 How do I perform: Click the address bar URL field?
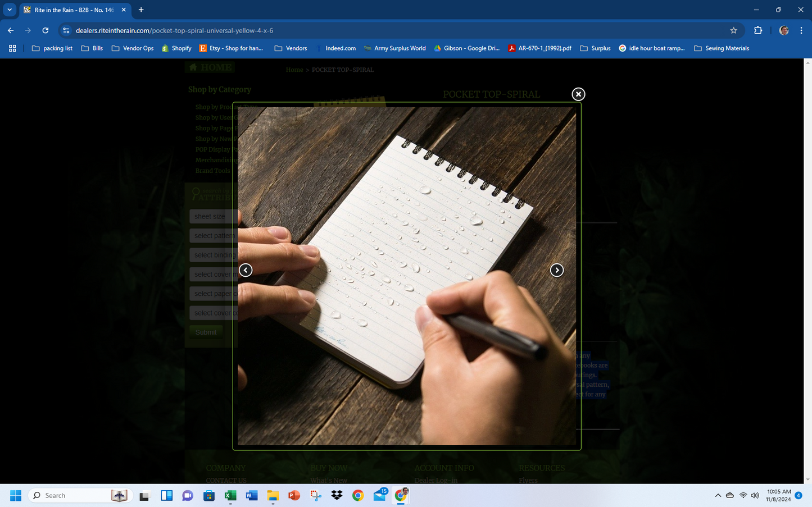[393, 30]
